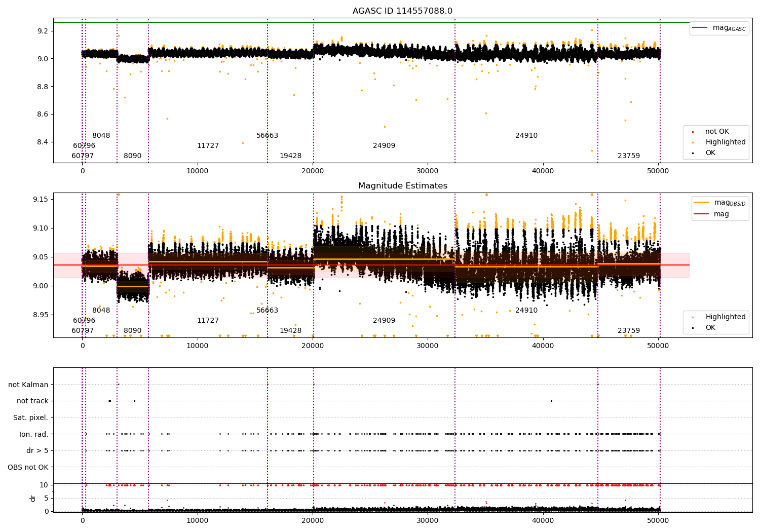This screenshot has width=760, height=532.
Task: Click the 30000 x-axis tick of middle plot
Action: [x=428, y=346]
